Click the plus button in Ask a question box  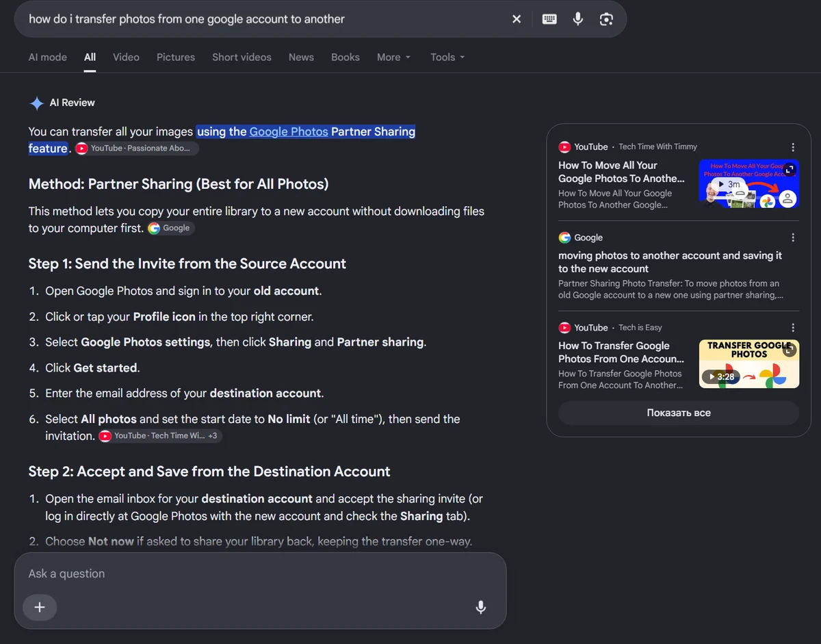click(x=40, y=607)
